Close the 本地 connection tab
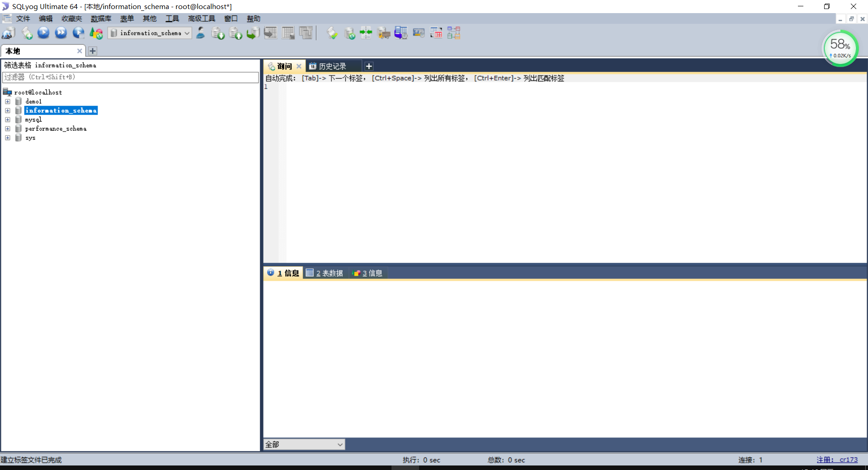 click(x=80, y=51)
